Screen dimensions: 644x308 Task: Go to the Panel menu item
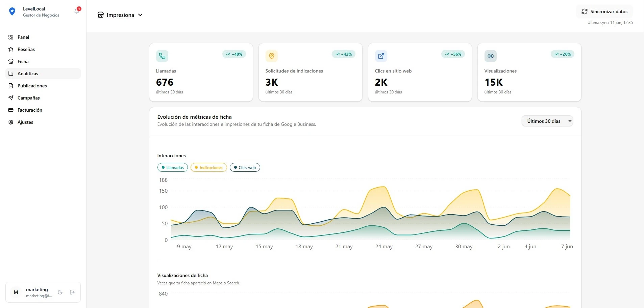(43, 37)
